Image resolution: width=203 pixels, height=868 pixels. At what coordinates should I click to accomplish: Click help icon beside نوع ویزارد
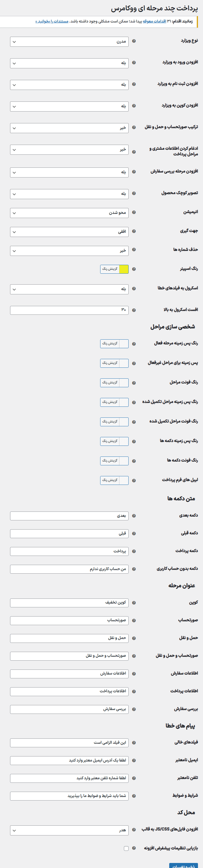[x=134, y=41]
